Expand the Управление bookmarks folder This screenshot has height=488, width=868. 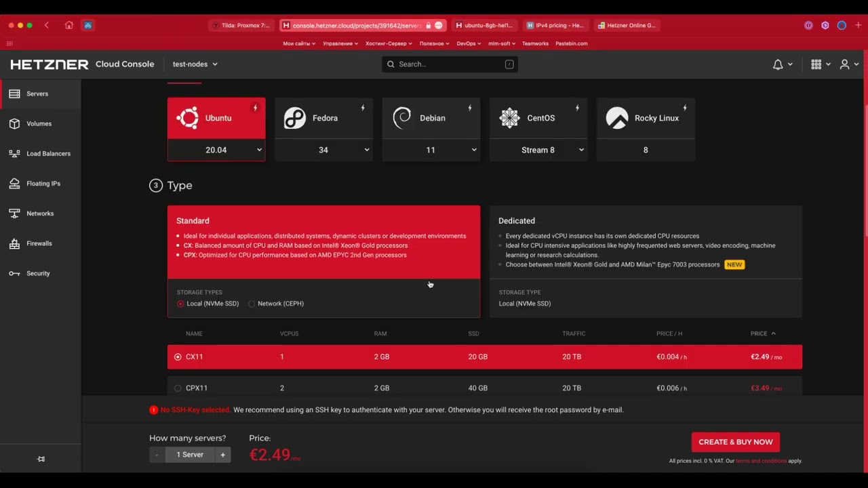(x=341, y=43)
